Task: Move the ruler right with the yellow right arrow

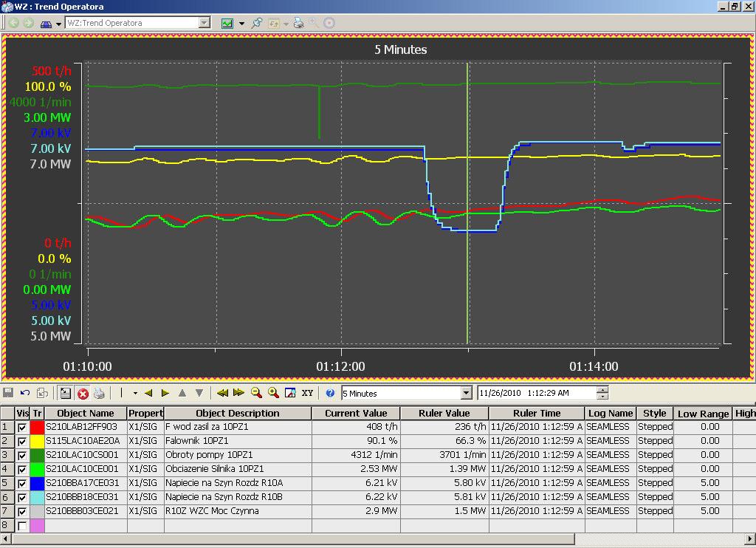Action: pos(165,393)
